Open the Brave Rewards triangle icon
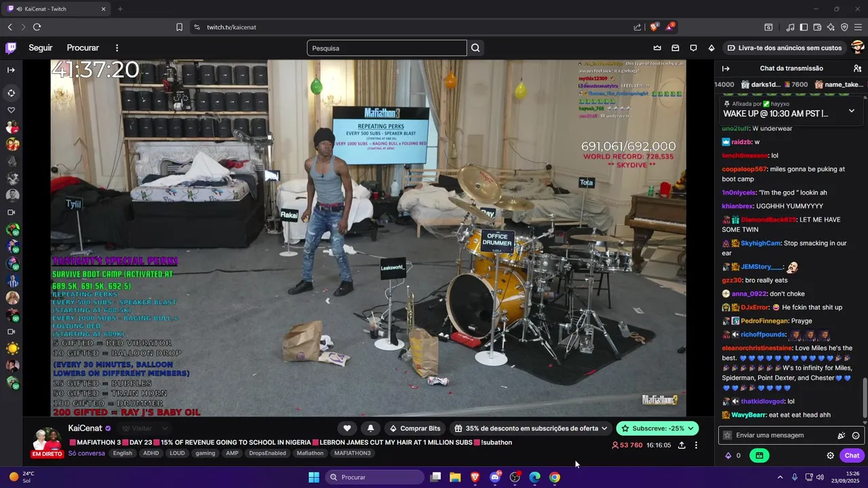This screenshot has width=868, height=488. [670, 27]
